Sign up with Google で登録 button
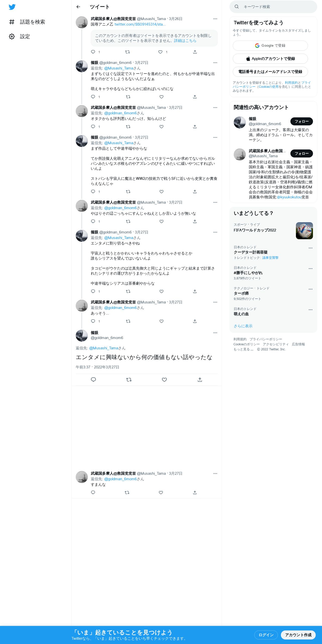 270,46
